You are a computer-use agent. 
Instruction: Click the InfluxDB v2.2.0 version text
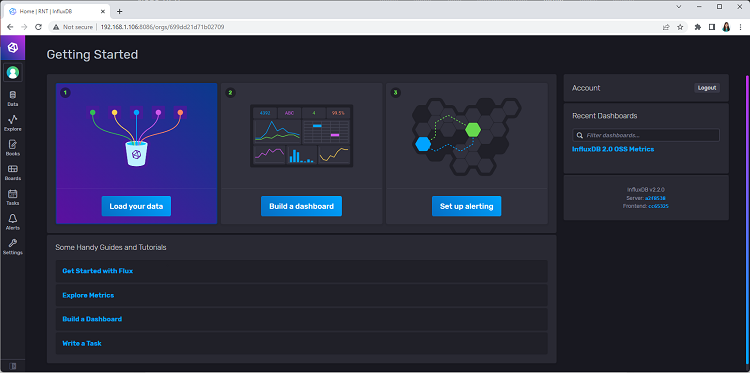point(646,190)
